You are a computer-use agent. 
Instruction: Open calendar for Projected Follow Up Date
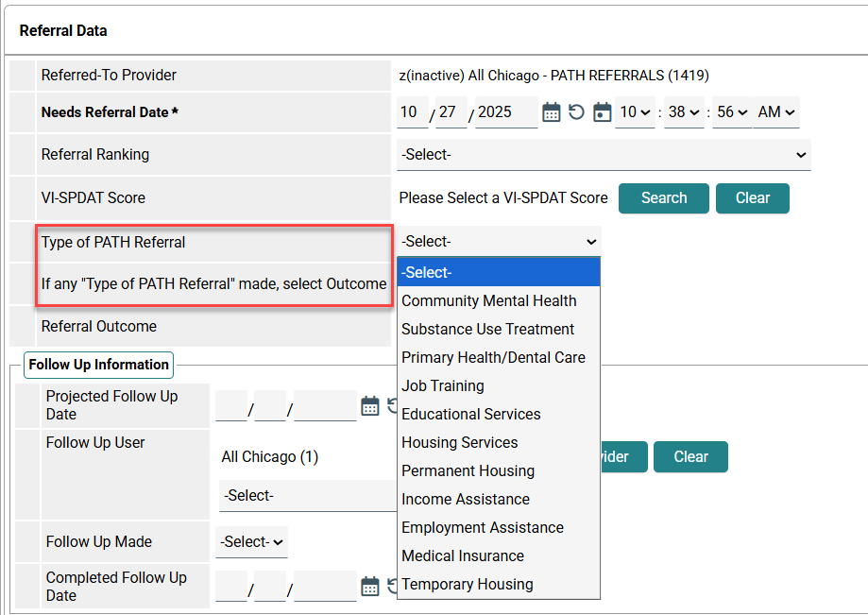click(x=370, y=405)
